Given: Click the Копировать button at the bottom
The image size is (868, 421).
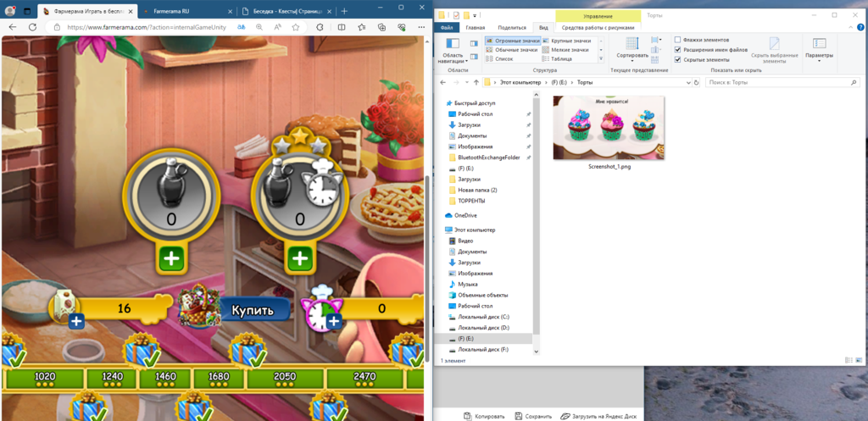Looking at the screenshot, I should coord(483,416).
